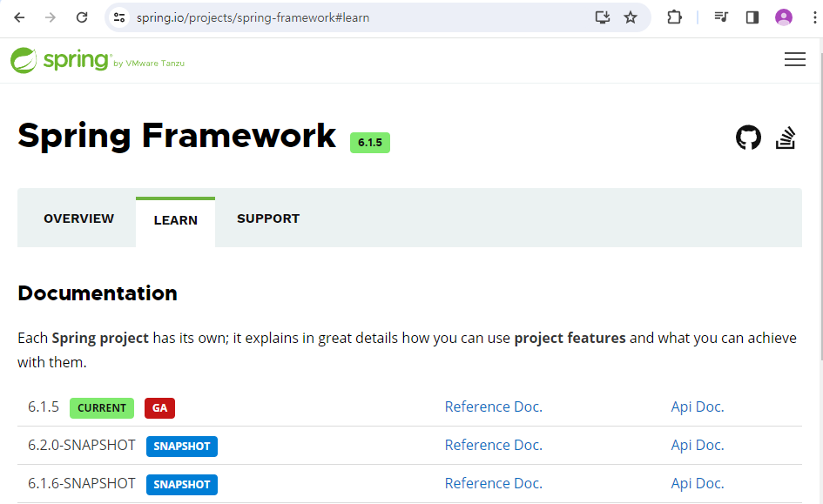The width and height of the screenshot is (823, 504).
Task: Open Api Doc. for 6.2.0-SNAPSHOT
Action: pyautogui.click(x=698, y=446)
